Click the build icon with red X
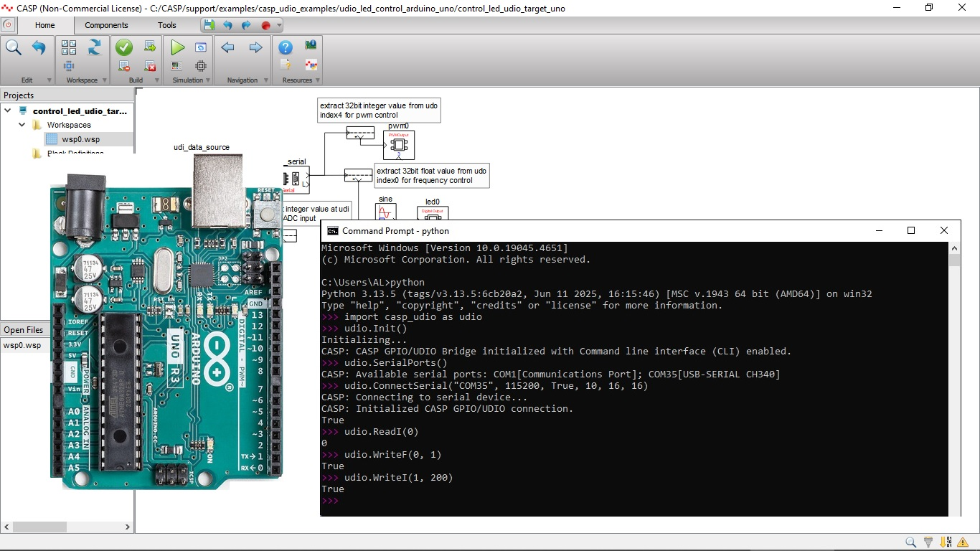The image size is (980, 551). pos(150,66)
